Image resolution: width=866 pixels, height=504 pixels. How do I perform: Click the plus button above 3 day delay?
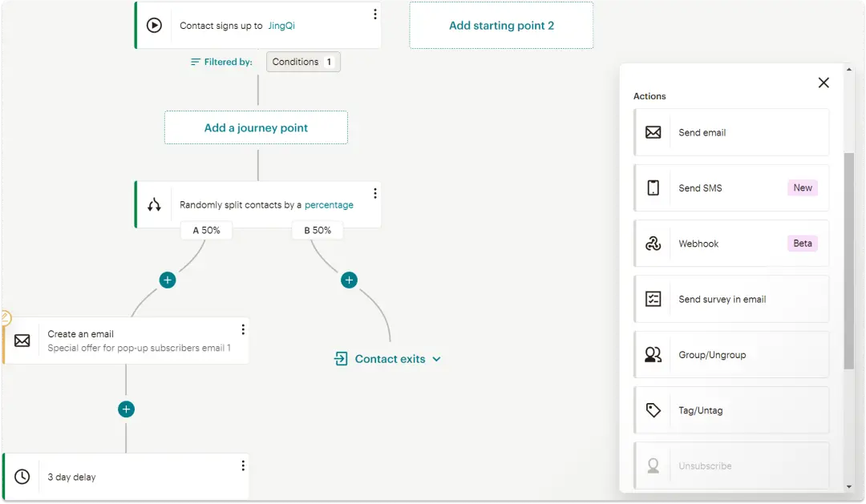pyautogui.click(x=126, y=409)
